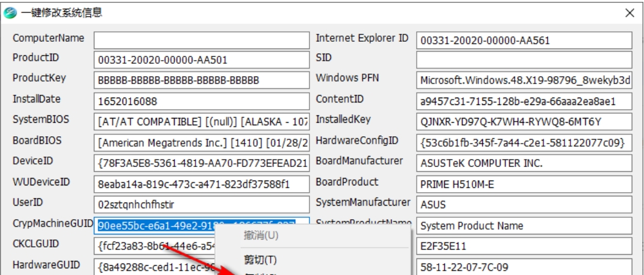Close the 一键修改系统信息 window
644x275 pixels.
pos(629,12)
